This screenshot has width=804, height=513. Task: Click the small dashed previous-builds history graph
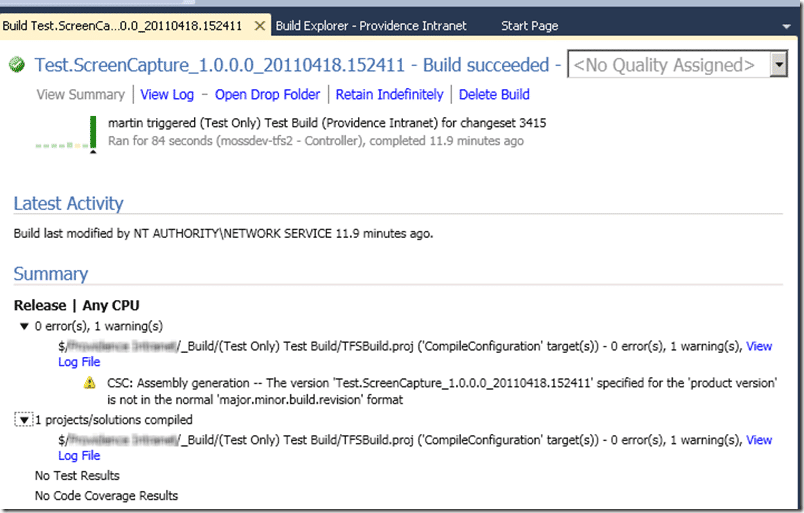[x=62, y=146]
